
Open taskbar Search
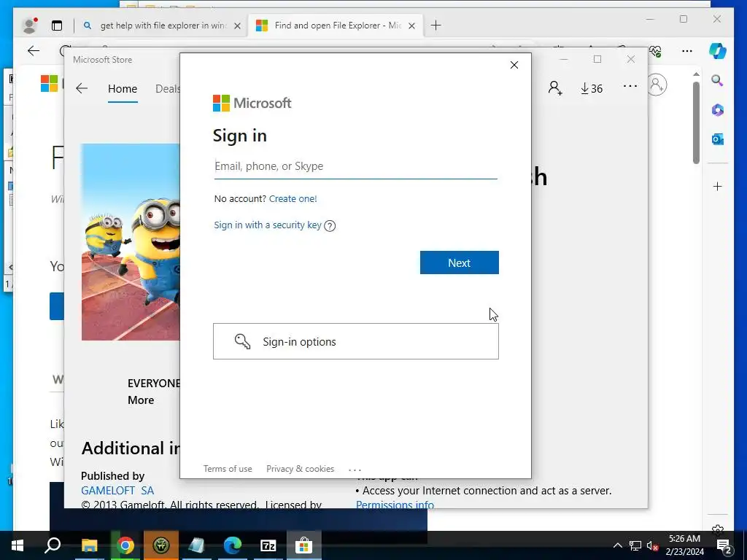(53, 545)
